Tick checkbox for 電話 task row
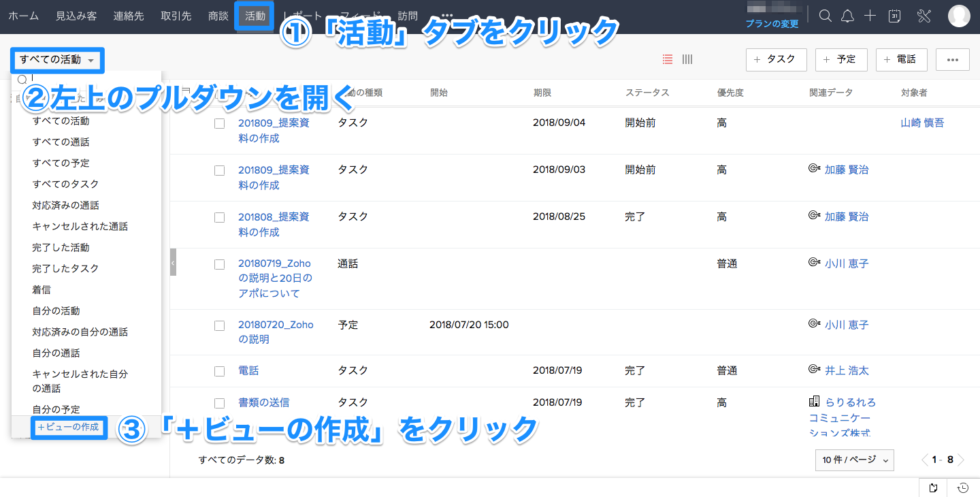This screenshot has width=980, height=497. [219, 372]
